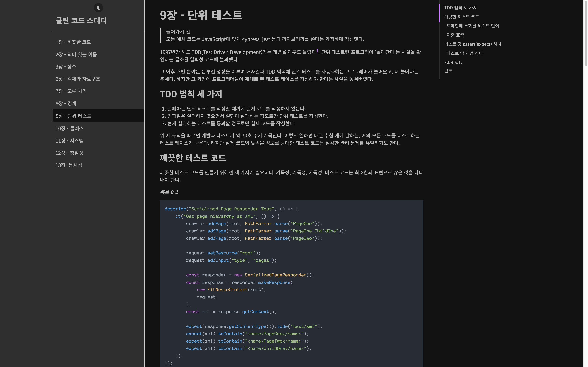Select chapter 2장 - 의미 있는 이름

(x=76, y=54)
